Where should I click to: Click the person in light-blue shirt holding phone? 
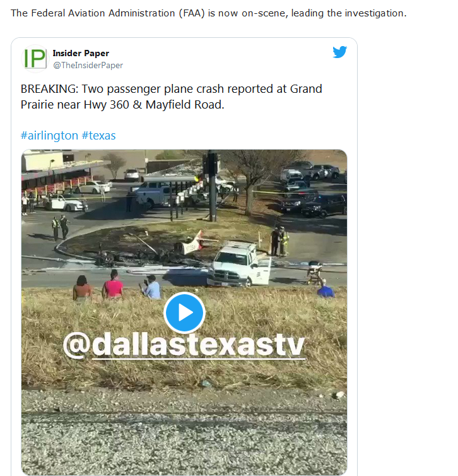point(150,287)
